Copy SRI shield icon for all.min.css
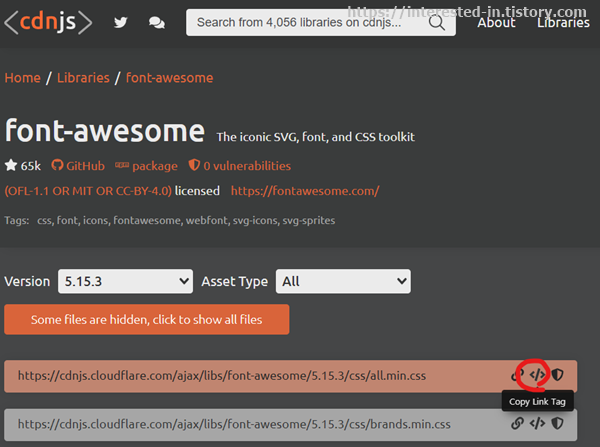Viewport: 600px width, 447px height. [x=558, y=375]
